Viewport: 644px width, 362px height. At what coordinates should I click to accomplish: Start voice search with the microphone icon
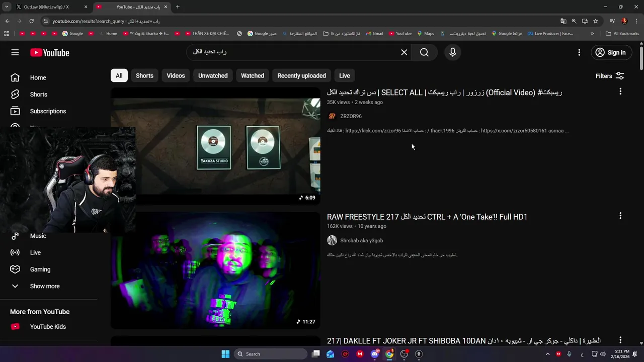pos(453,52)
